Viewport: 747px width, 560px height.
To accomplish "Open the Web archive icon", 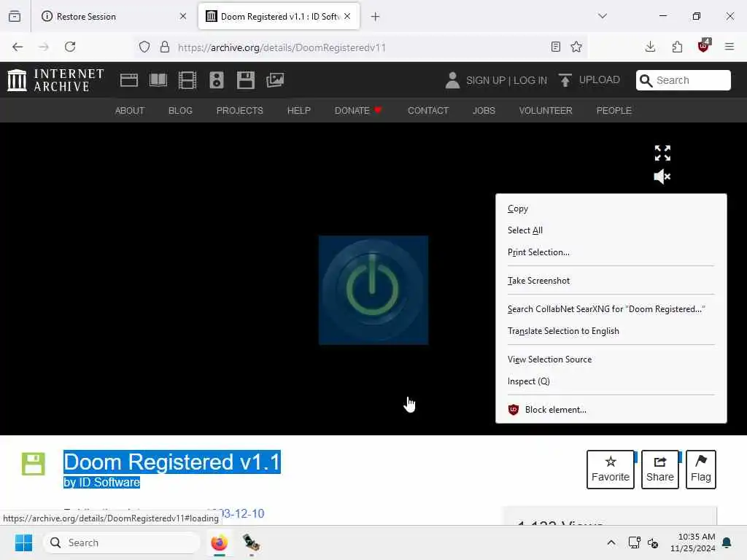I will [x=128, y=80].
